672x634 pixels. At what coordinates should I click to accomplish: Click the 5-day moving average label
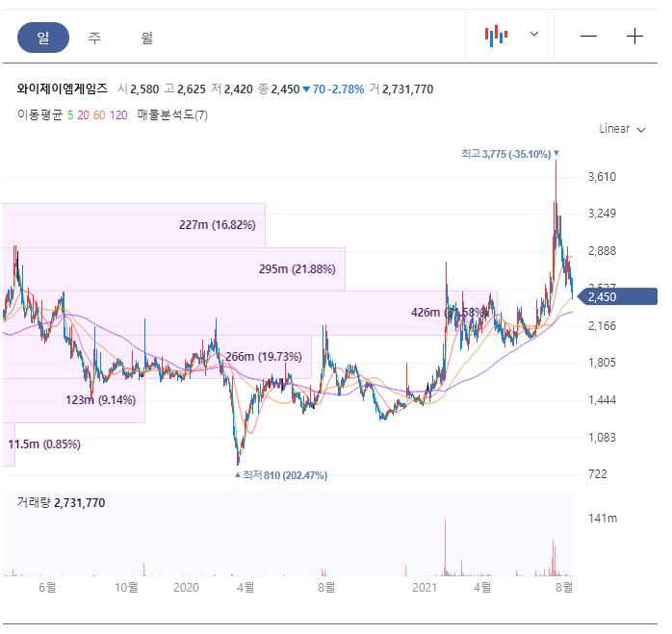point(70,115)
